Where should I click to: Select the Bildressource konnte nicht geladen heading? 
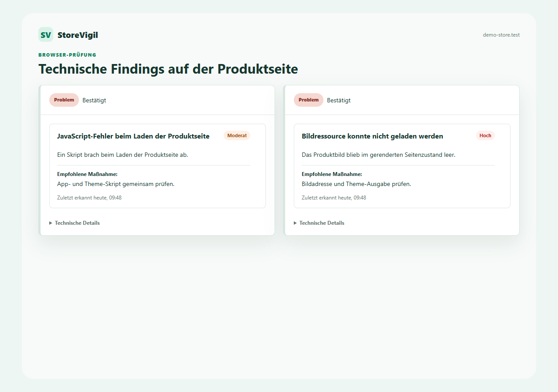tap(372, 136)
